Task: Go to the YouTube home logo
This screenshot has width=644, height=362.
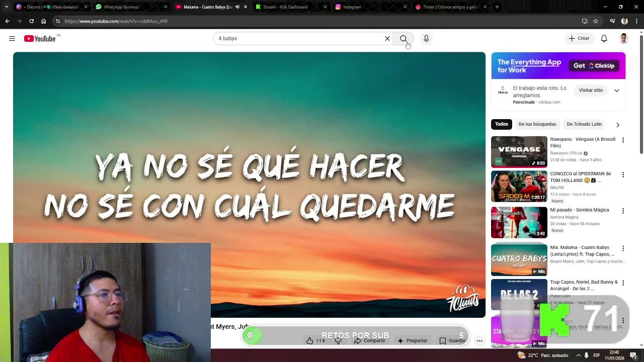Action: click(40, 39)
